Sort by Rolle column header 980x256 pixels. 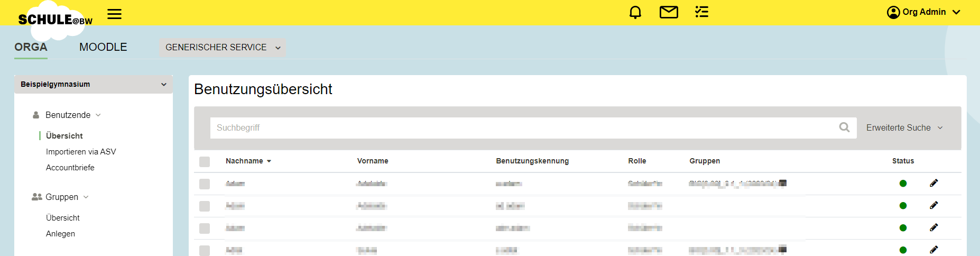coord(637,161)
